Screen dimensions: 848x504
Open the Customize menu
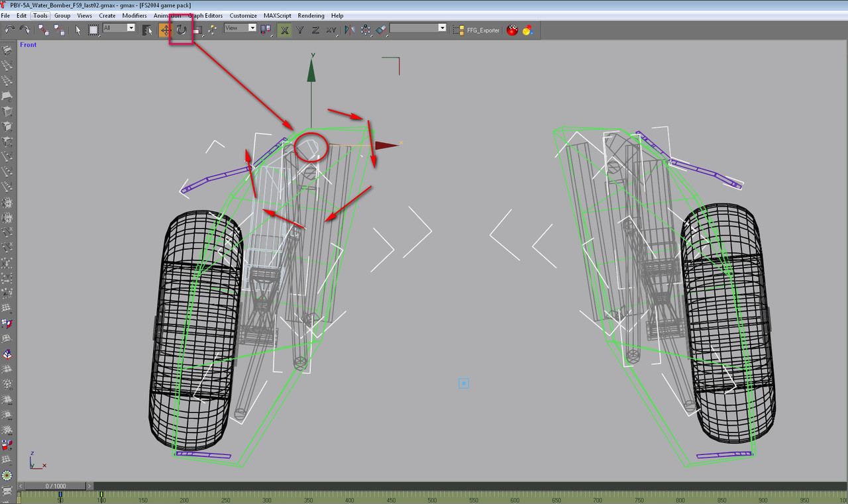tap(243, 15)
